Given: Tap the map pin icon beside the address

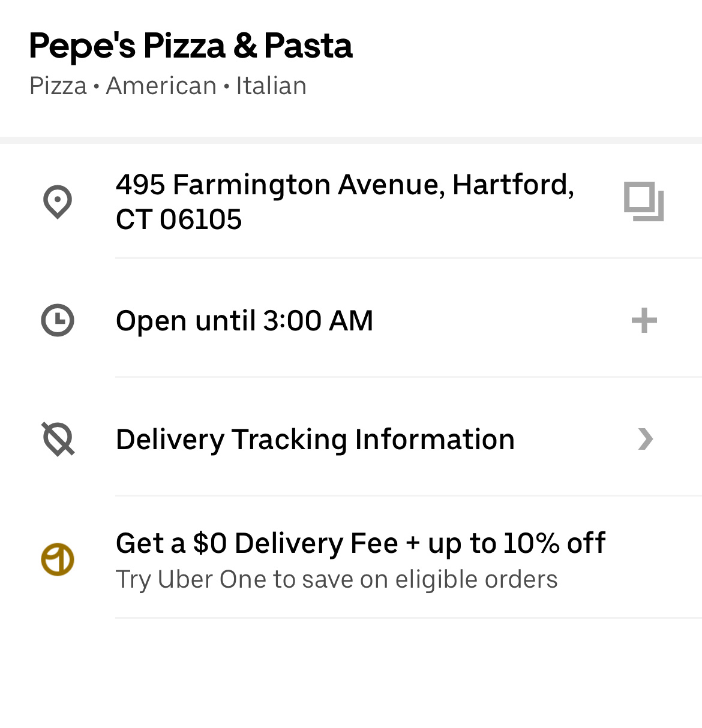Looking at the screenshot, I should 58,201.
